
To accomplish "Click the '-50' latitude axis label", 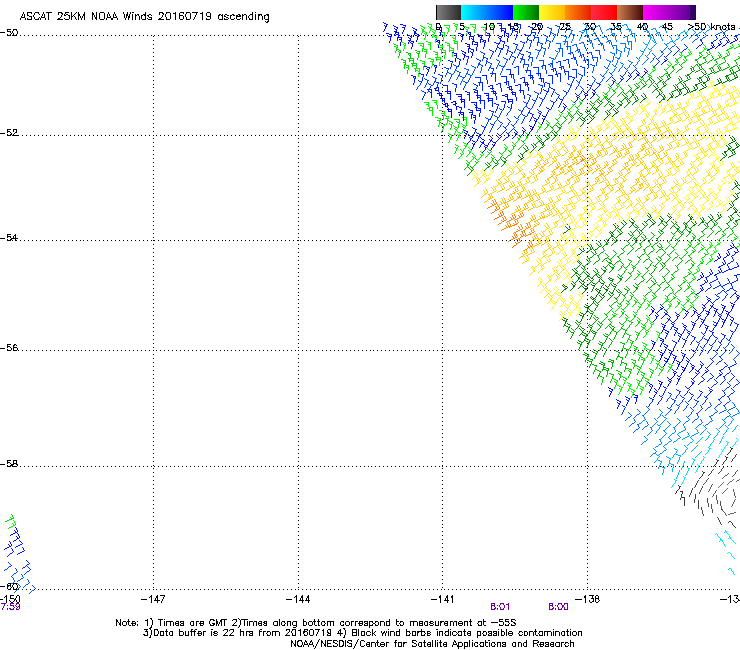I will [x=9, y=33].
